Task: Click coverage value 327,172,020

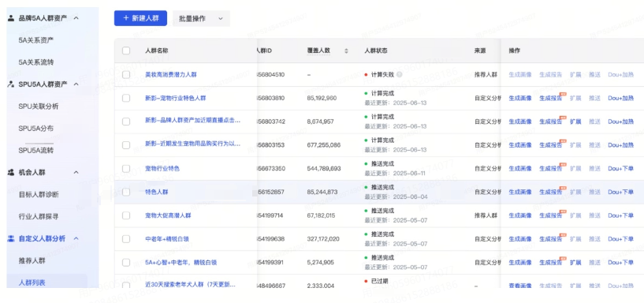Action: coord(324,239)
